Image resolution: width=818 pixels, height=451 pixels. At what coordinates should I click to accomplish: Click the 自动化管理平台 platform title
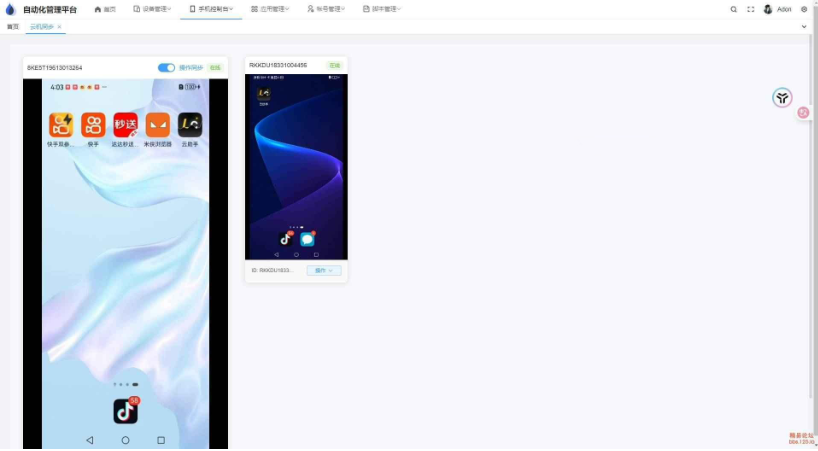[x=50, y=9]
